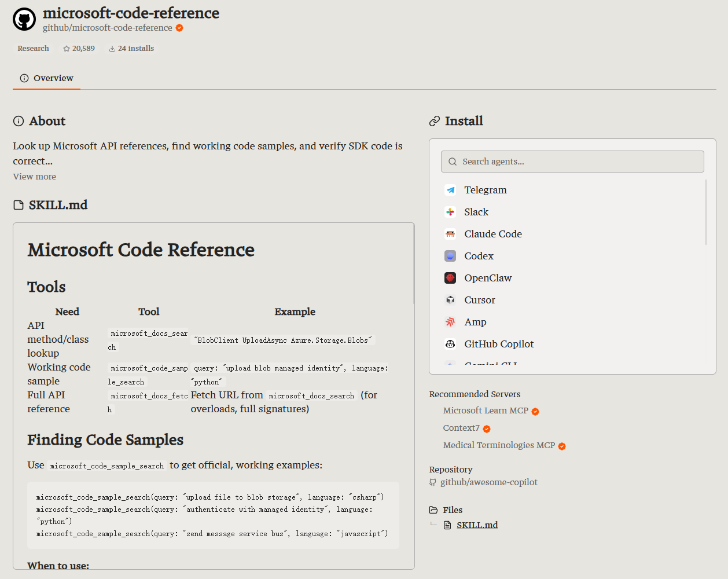Click the Finding Code Samples heading
The height and width of the screenshot is (579, 728).
[x=105, y=440]
